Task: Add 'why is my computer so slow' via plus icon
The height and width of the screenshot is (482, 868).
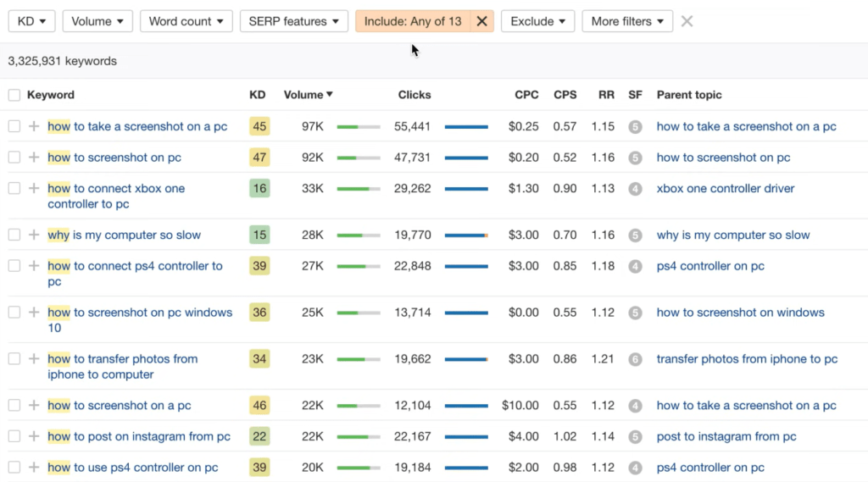Action: [x=34, y=235]
